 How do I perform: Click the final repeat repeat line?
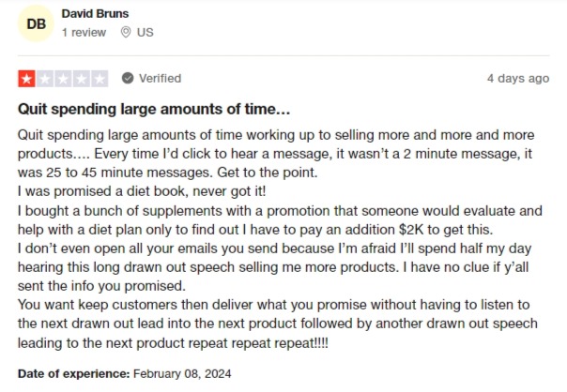tap(173, 342)
